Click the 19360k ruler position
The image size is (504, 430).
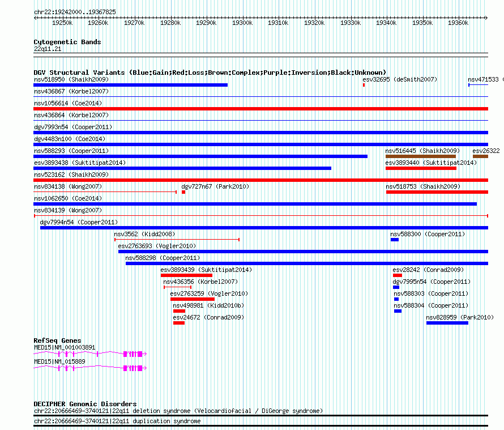click(458, 23)
